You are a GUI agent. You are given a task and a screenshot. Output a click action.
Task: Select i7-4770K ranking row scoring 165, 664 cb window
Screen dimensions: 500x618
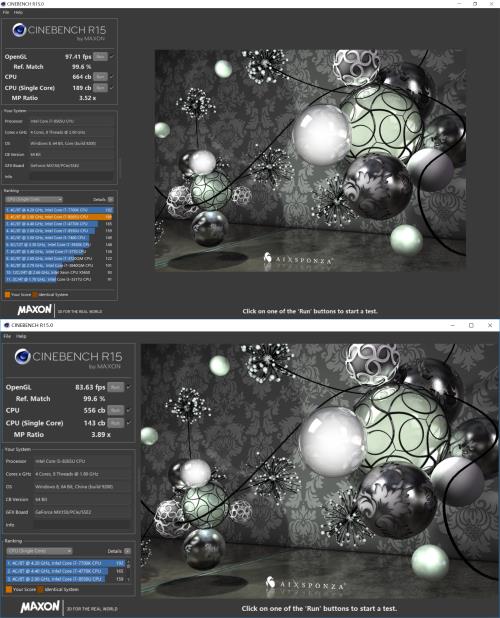pyautogui.click(x=59, y=224)
